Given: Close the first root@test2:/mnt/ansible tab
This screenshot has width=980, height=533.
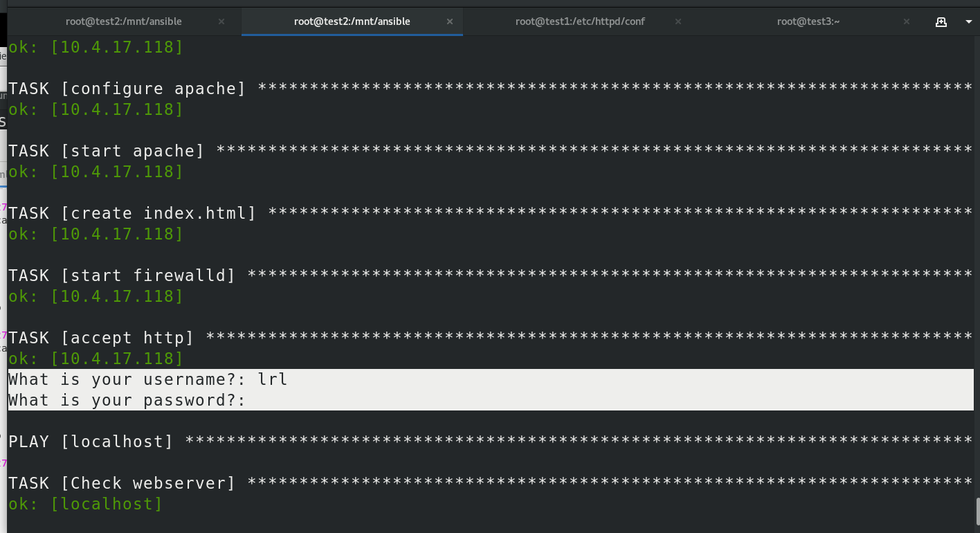Looking at the screenshot, I should point(221,21).
